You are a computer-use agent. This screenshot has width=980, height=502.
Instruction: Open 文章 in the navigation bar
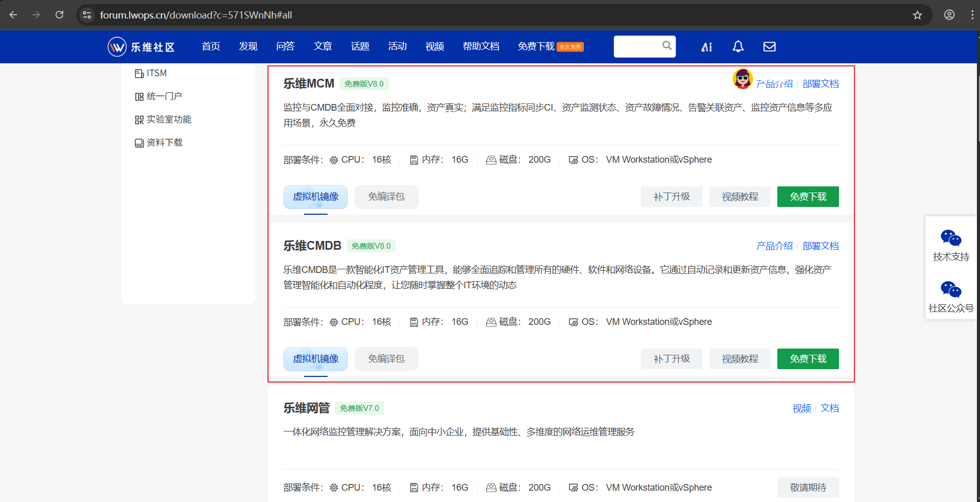[x=323, y=46]
